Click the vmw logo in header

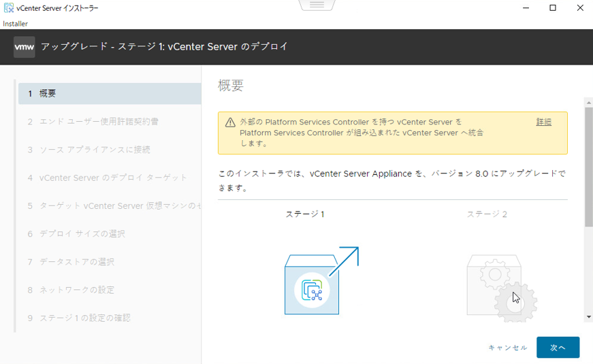click(25, 47)
